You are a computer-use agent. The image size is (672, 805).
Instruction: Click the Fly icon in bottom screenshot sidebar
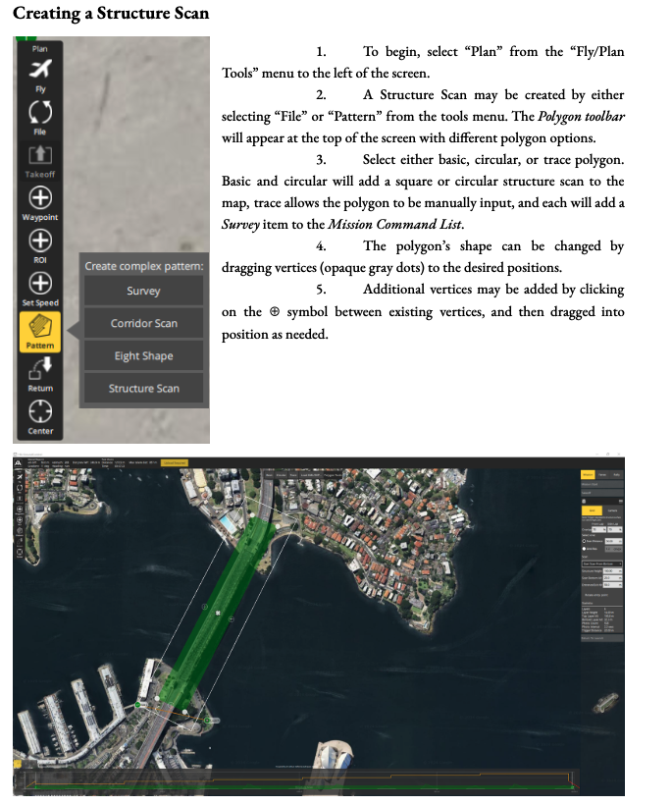coord(20,477)
